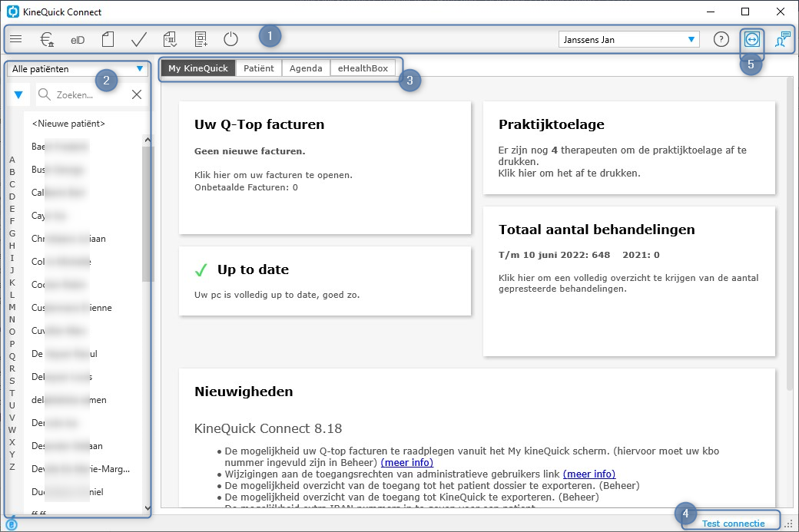Jump to letter M in patient index
Image resolution: width=799 pixels, height=532 pixels.
[x=12, y=307]
